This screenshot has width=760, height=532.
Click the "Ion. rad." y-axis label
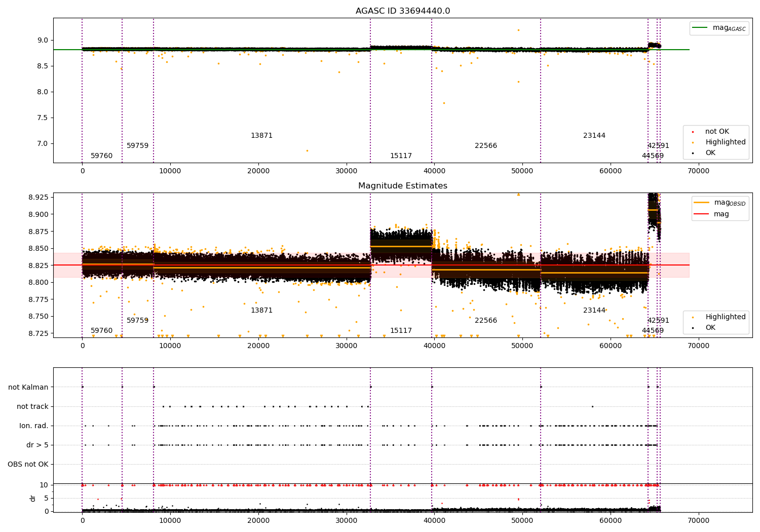point(34,426)
